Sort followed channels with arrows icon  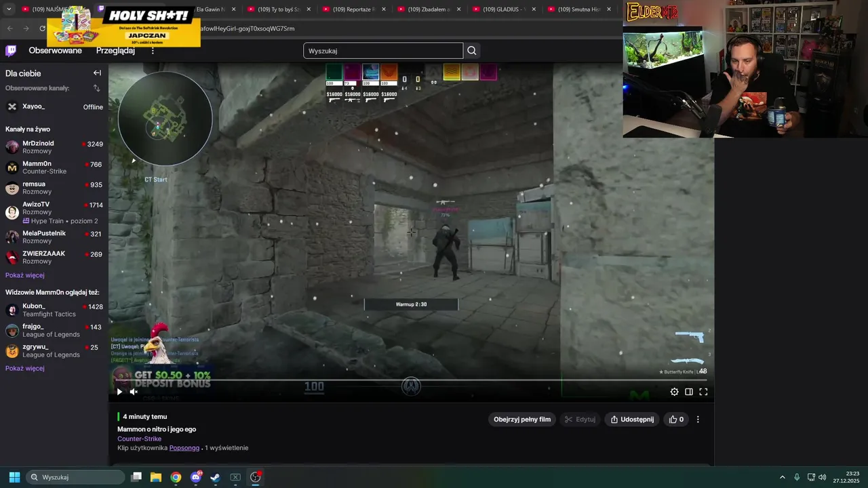click(x=96, y=88)
